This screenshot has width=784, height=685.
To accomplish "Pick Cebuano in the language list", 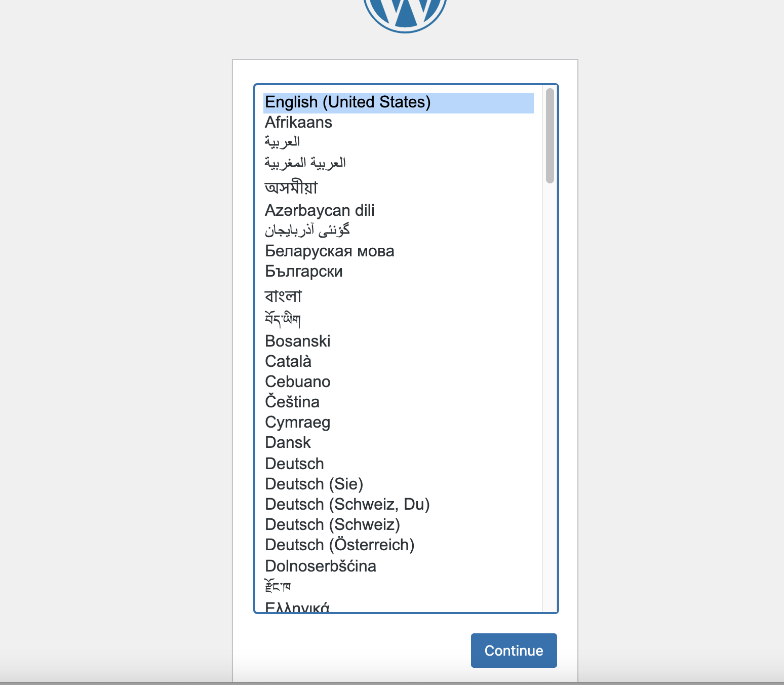I will [297, 382].
